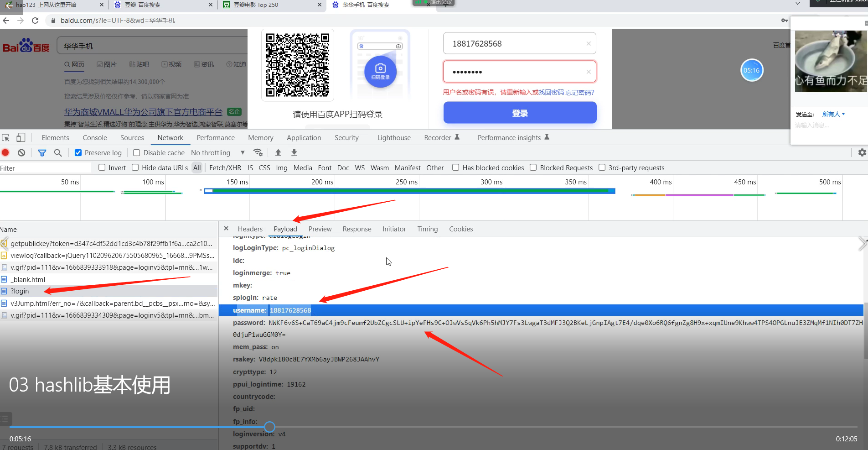Toggle the Preserve log checkbox
Screen dimensions: 868x450
point(78,153)
